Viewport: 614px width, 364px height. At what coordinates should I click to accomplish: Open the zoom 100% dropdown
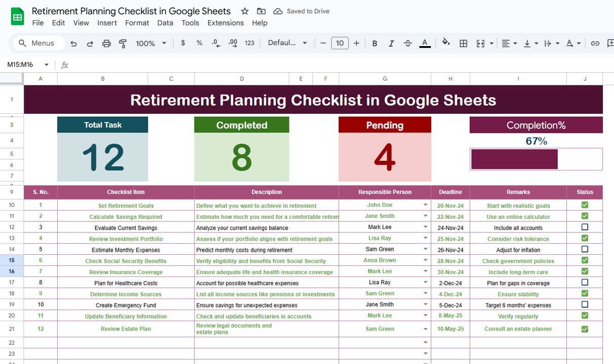pyautogui.click(x=151, y=43)
